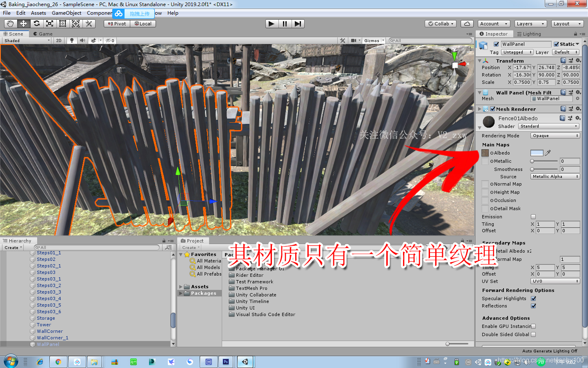Open the custom editor tools icon

[x=89, y=24]
